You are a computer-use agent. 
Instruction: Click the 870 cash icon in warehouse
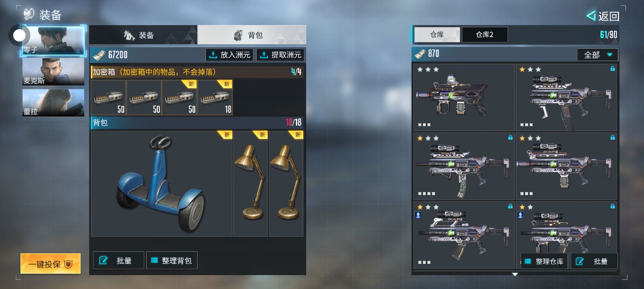point(420,54)
